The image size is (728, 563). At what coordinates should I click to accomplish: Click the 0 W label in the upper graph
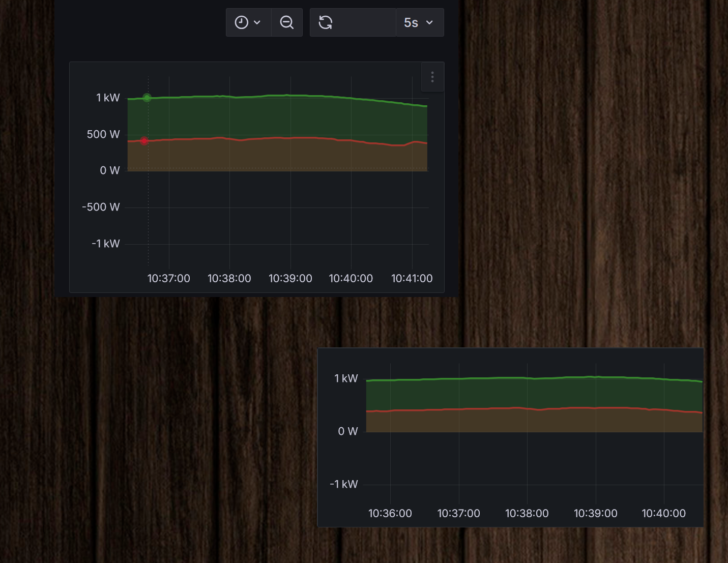click(110, 170)
